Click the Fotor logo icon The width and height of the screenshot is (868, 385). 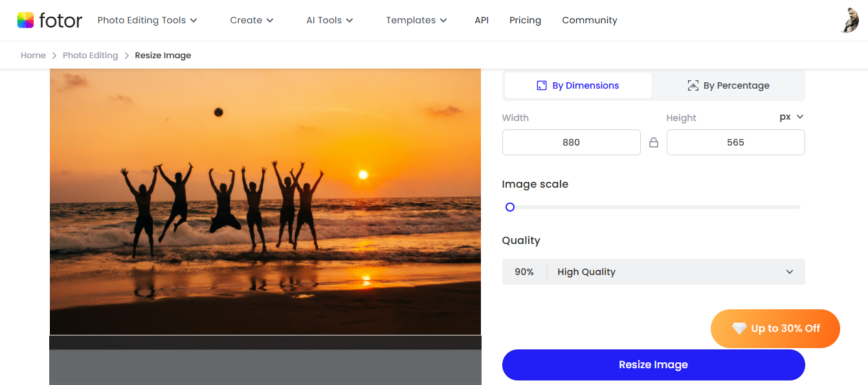tap(25, 20)
